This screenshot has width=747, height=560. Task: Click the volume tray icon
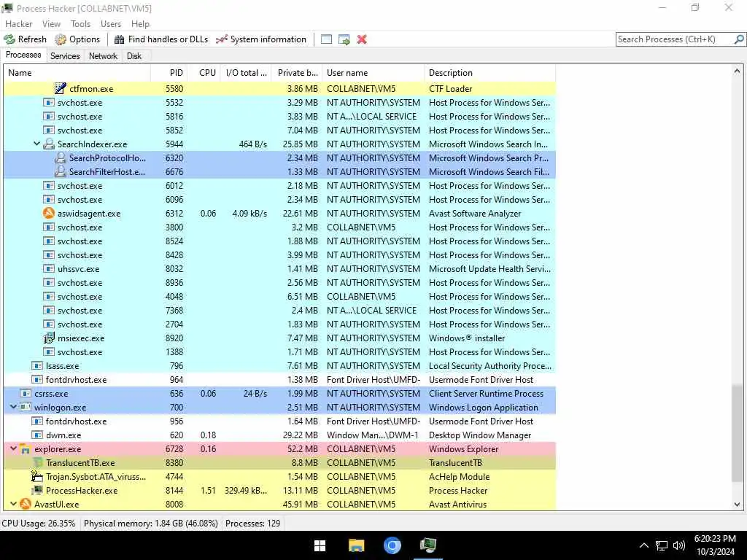pyautogui.click(x=679, y=545)
